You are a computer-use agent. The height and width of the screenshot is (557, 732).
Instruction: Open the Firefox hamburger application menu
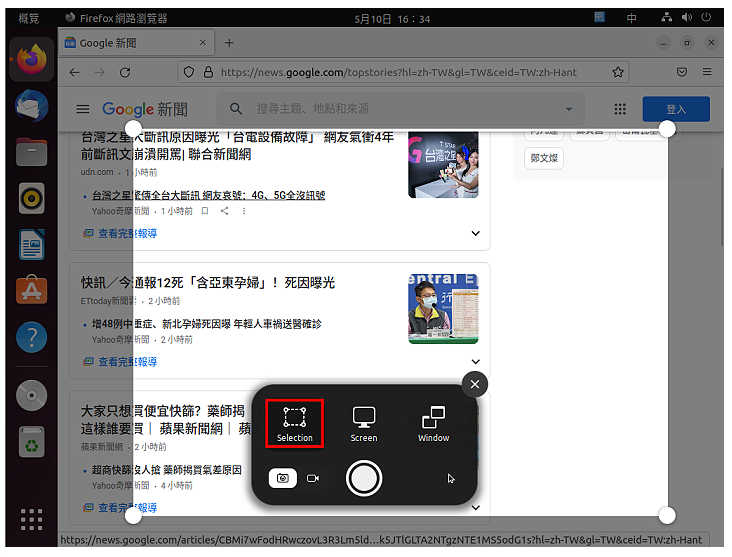click(707, 72)
